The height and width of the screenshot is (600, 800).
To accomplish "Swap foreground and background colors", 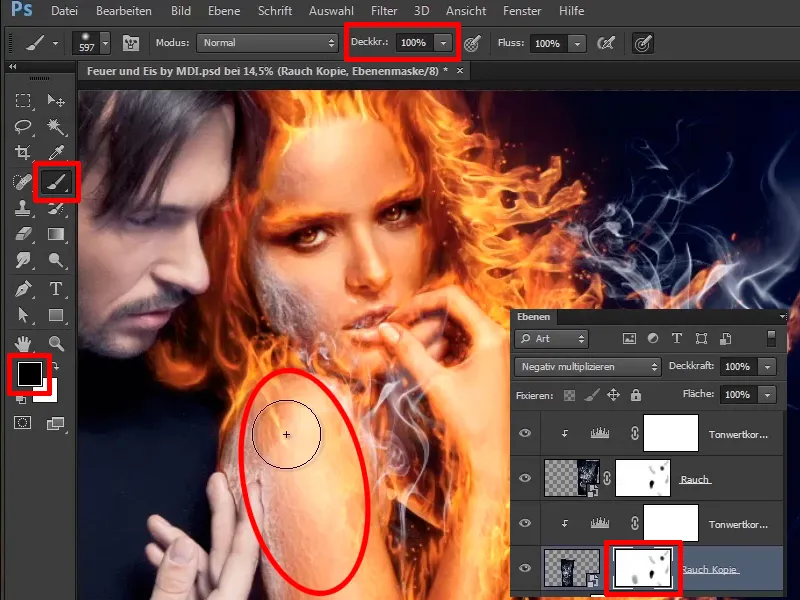I will [x=55, y=366].
